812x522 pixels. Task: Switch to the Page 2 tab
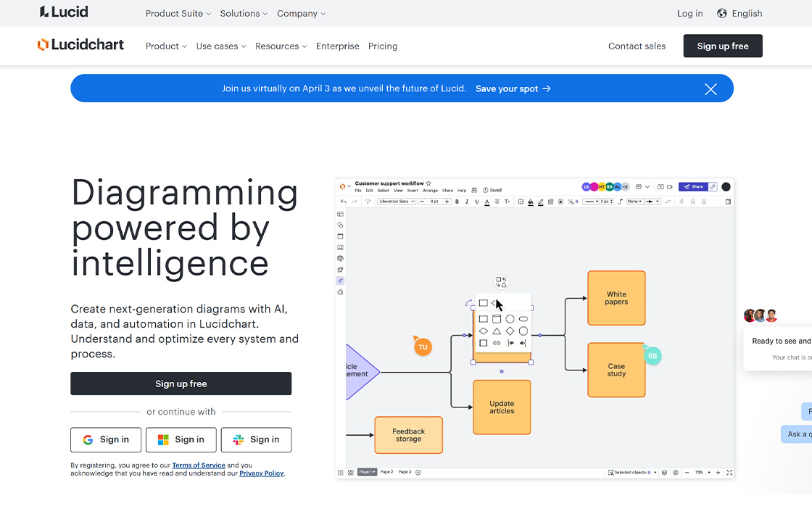(387, 472)
